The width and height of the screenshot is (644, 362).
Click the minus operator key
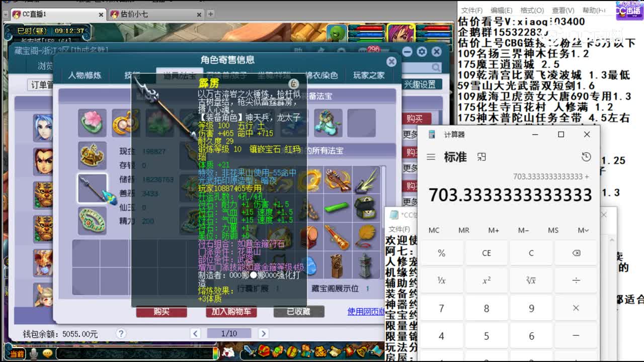click(576, 335)
